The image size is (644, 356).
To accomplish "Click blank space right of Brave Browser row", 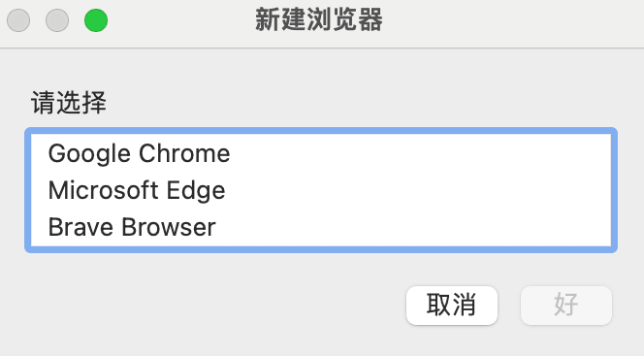I will click(x=413, y=227).
